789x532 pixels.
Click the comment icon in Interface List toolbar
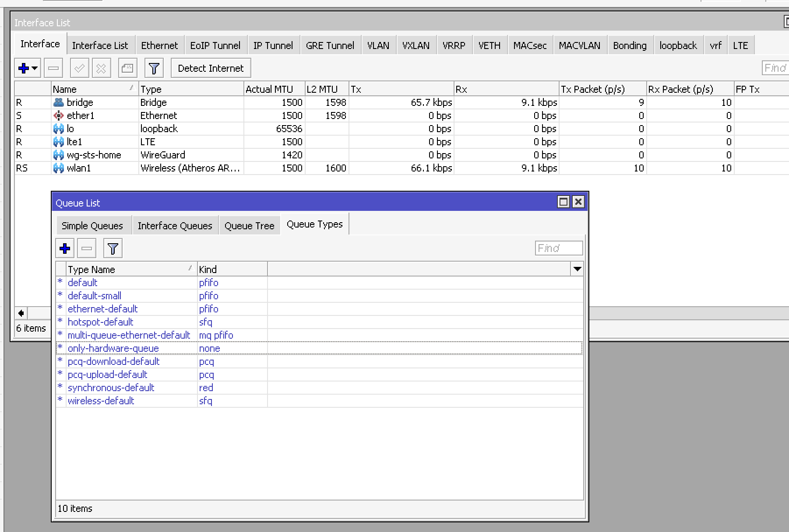(127, 68)
